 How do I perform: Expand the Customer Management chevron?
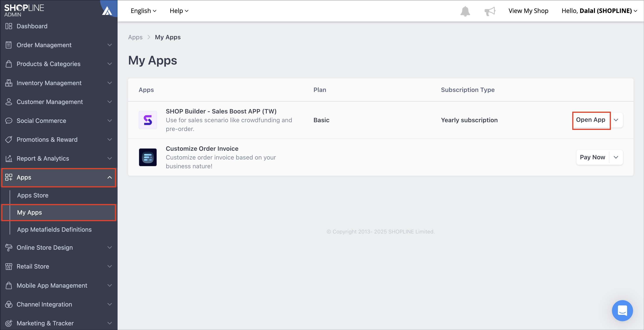coord(109,102)
